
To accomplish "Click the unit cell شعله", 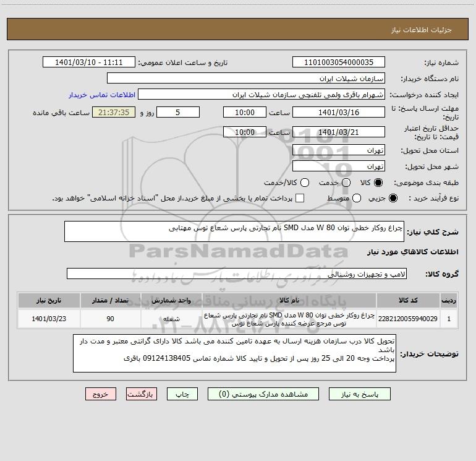I will (x=171, y=319).
